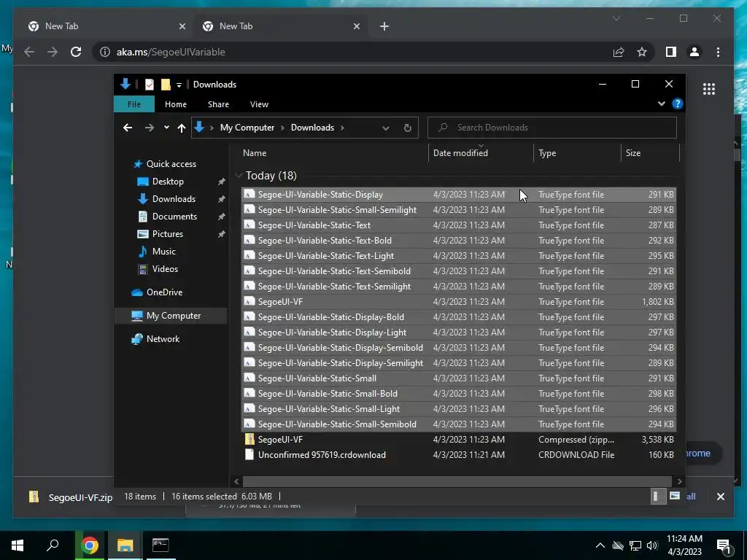
Task: Click the site information icon in address bar
Action: pyautogui.click(x=105, y=52)
